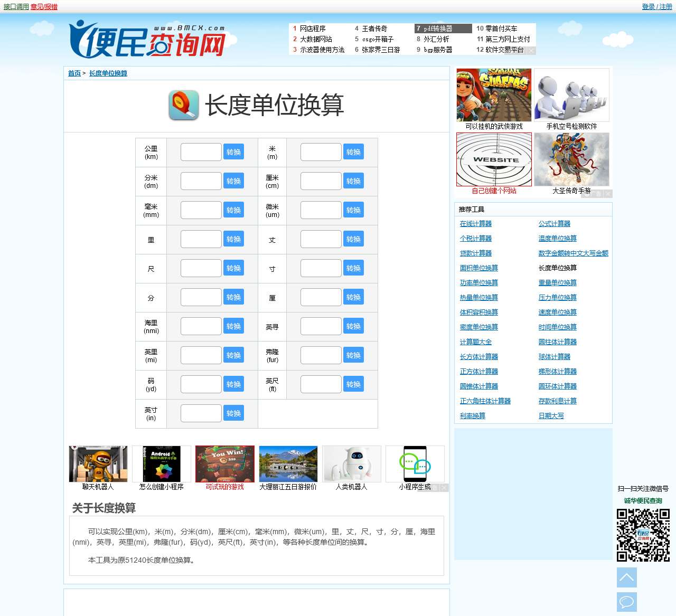676x616 pixels.
Task: Open the Android 怎么创建小程序 thumbnail
Action: pyautogui.click(x=162, y=464)
